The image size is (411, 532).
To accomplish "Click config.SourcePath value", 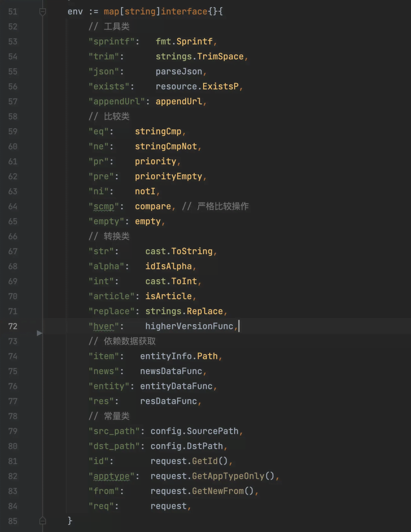I will point(194,431).
